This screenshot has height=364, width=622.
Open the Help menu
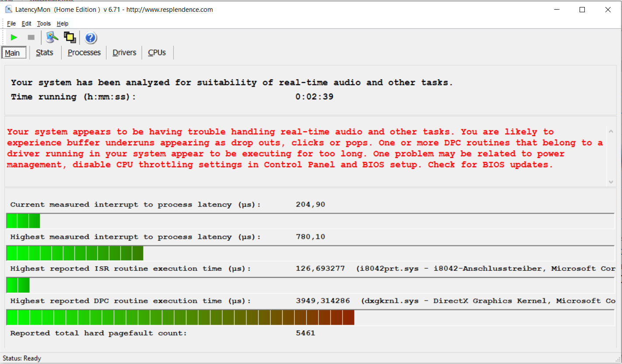pyautogui.click(x=63, y=24)
